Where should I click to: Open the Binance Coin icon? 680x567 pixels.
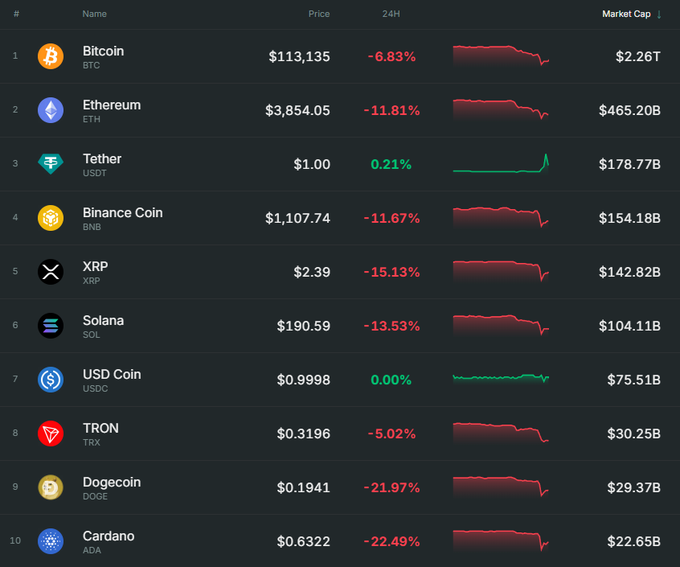pyautogui.click(x=50, y=218)
